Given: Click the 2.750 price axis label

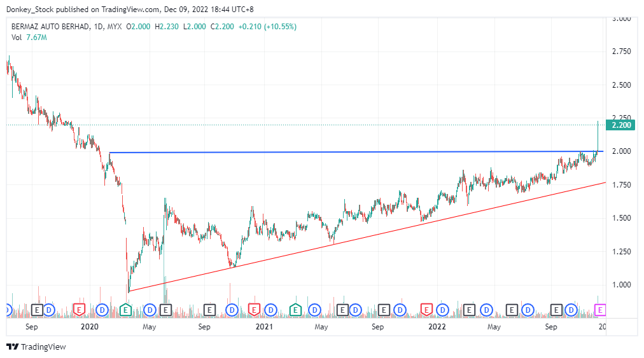Looking at the screenshot, I should tap(622, 52).
